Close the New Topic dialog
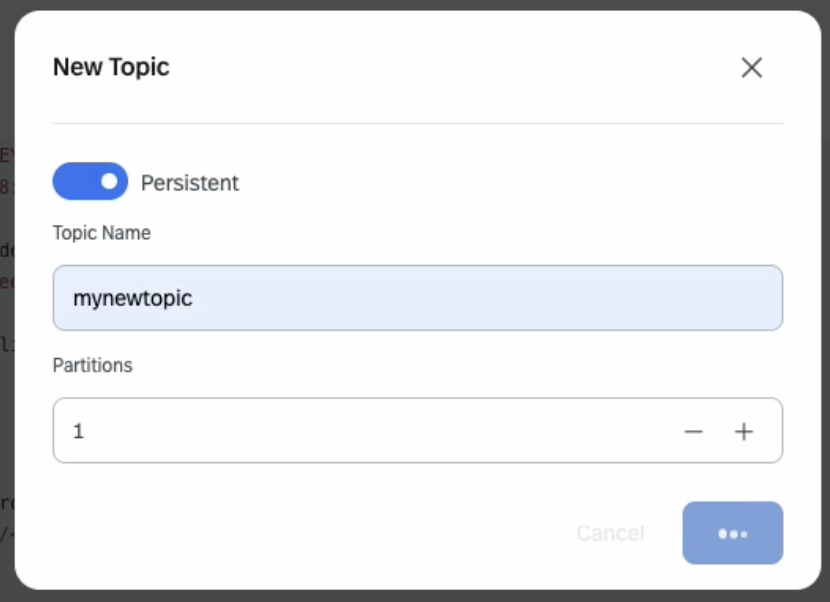Screen dimensions: 830x602 (751, 67)
